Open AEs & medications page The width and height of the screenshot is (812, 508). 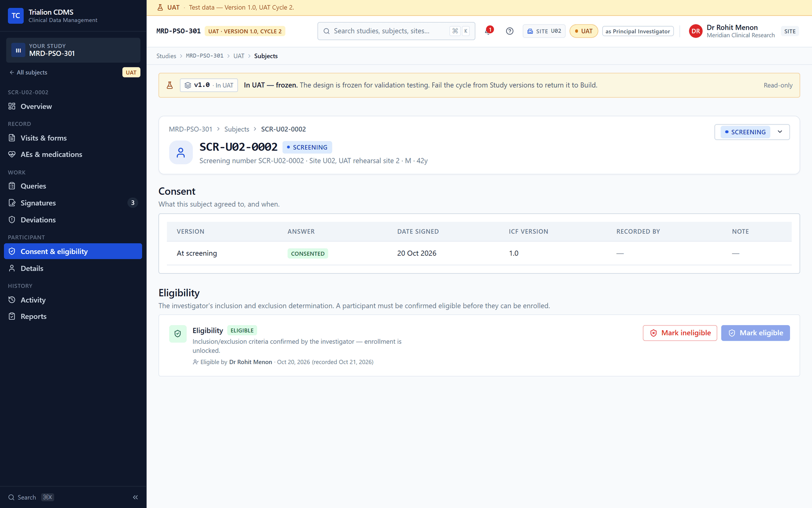(x=73, y=155)
